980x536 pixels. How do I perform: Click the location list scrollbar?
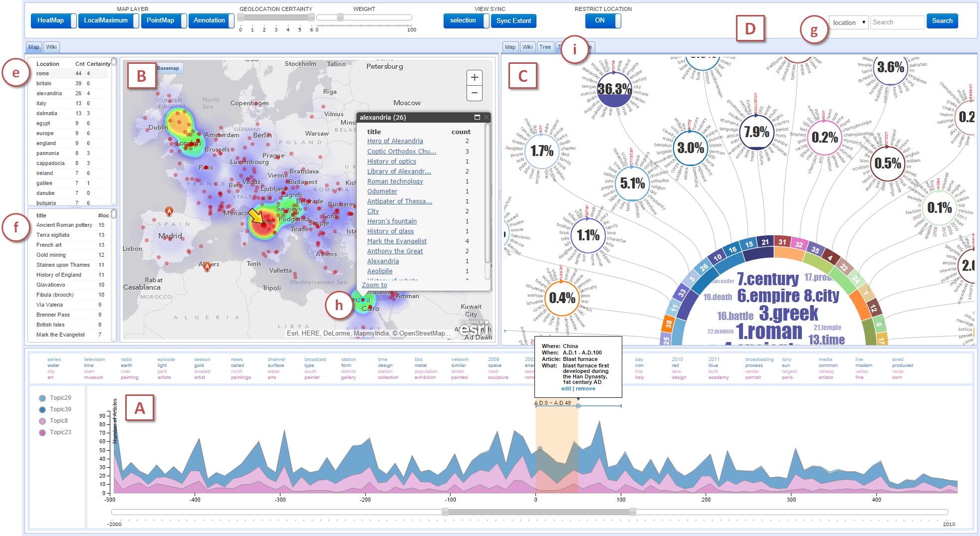(x=114, y=61)
